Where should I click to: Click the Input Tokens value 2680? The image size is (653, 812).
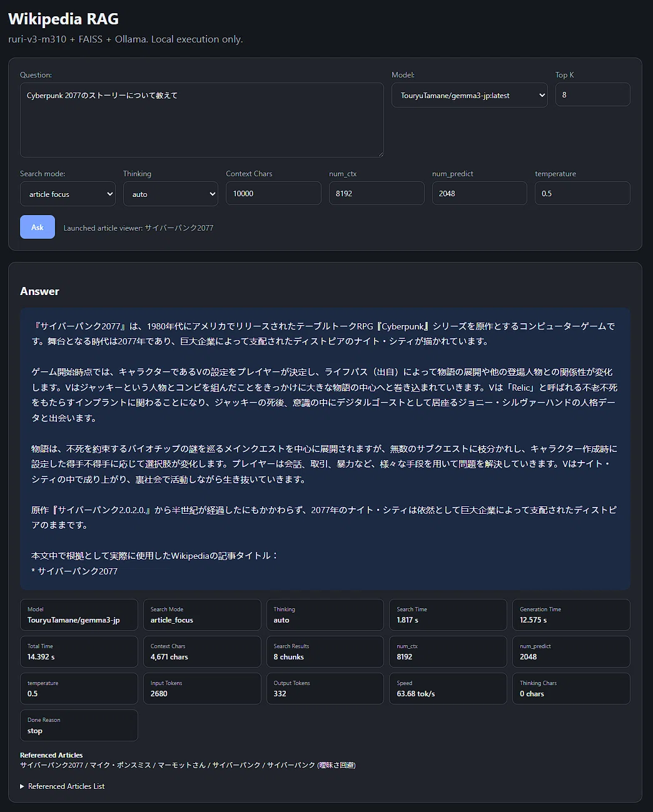pyautogui.click(x=159, y=694)
